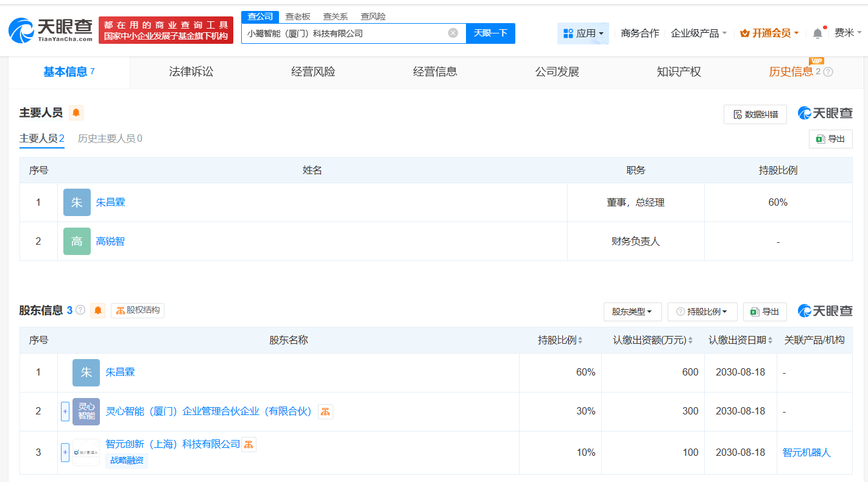Click equity chart icon beside 智元创新 shareholder
This screenshot has width=868, height=482.
[x=249, y=444]
